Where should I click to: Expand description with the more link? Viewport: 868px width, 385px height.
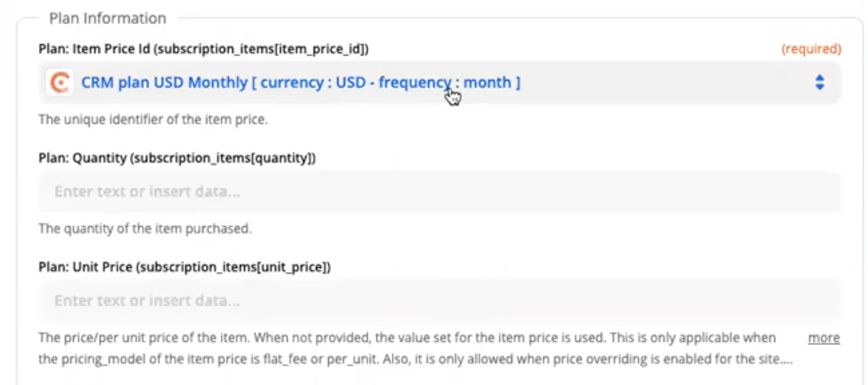coord(824,338)
